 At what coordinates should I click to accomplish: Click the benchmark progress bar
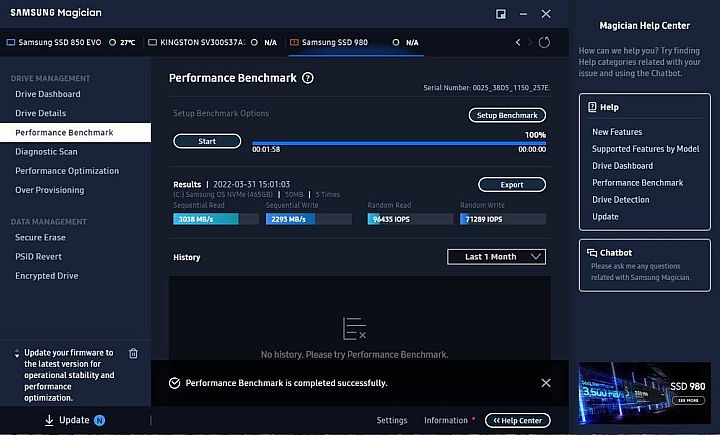click(x=398, y=143)
